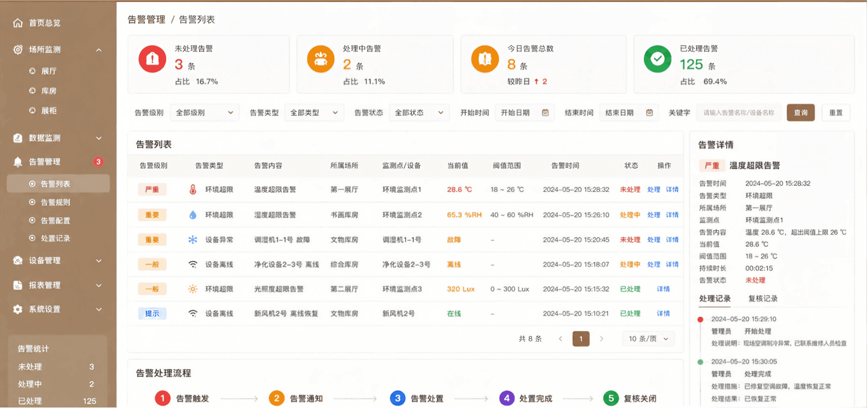
Task: Click calendar icon in 结束日期 field
Action: coord(650,113)
